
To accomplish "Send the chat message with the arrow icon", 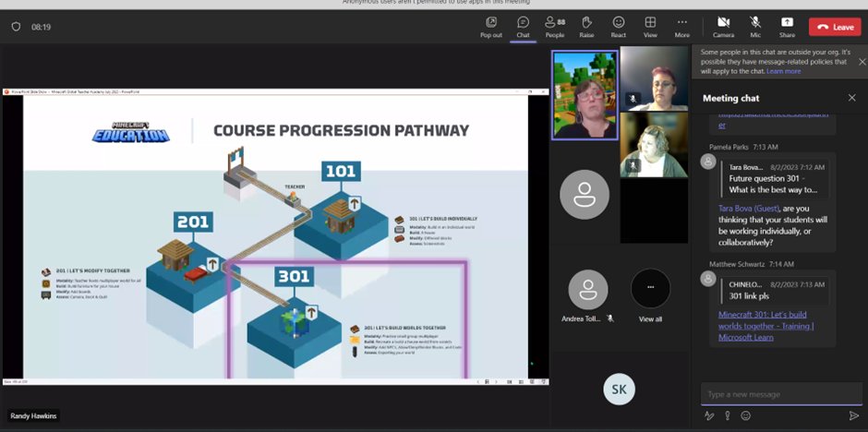I will [853, 415].
